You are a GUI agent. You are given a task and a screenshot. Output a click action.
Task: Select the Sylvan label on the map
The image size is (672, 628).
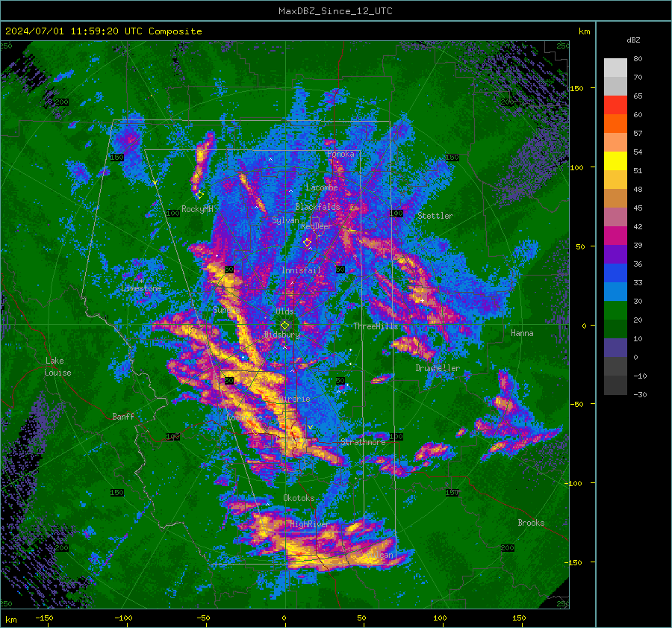click(x=285, y=220)
